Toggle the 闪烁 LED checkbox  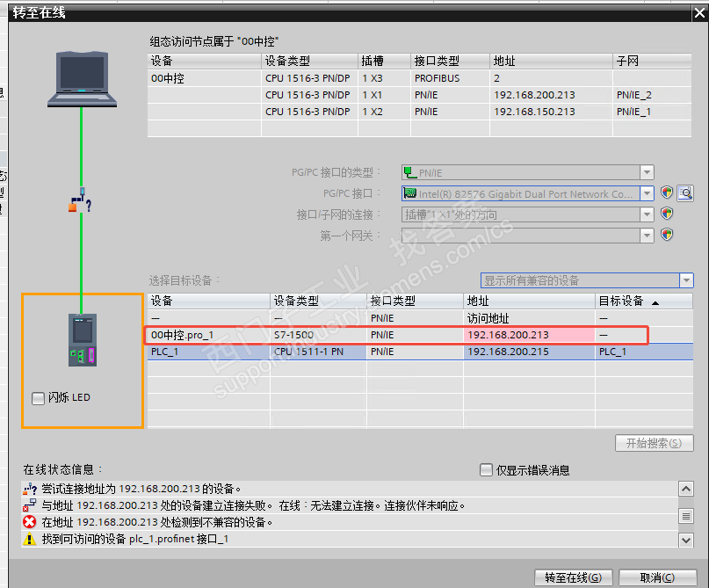(38, 398)
